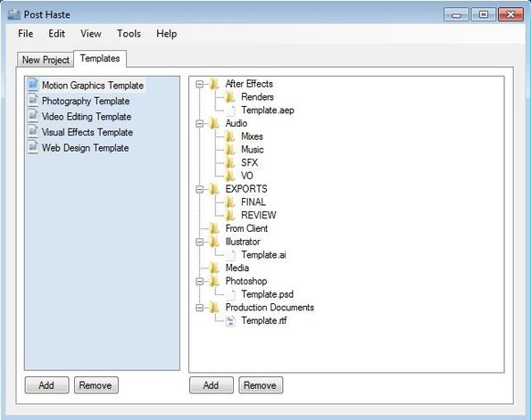Viewport: 531px width, 420px height.
Task: Select the 'Motion Graphics Template' list entry
Action: (x=93, y=86)
